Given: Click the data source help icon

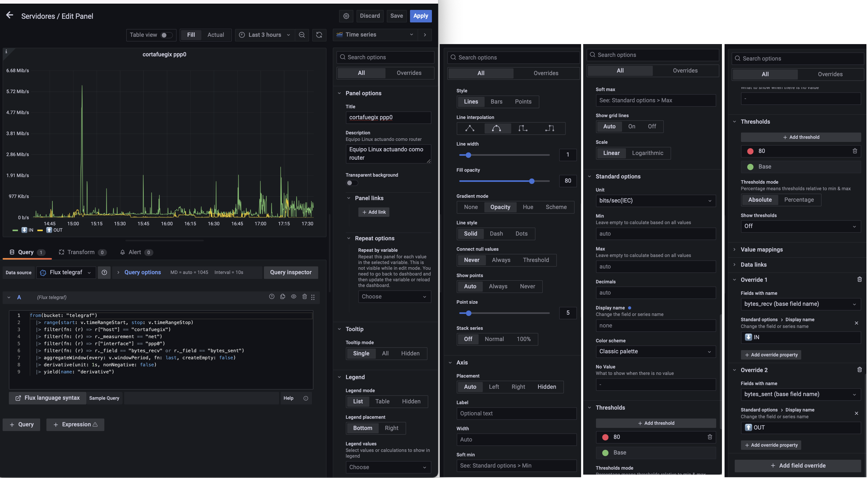Looking at the screenshot, I should [x=104, y=272].
